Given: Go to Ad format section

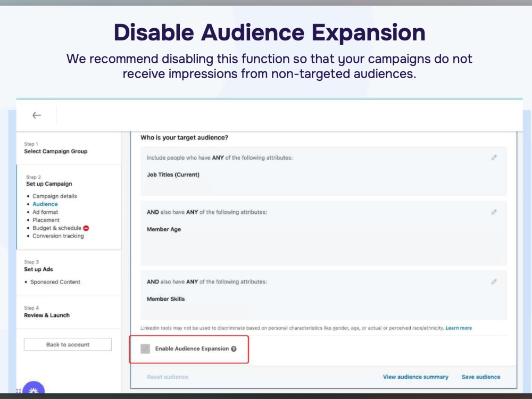Looking at the screenshot, I should (45, 212).
